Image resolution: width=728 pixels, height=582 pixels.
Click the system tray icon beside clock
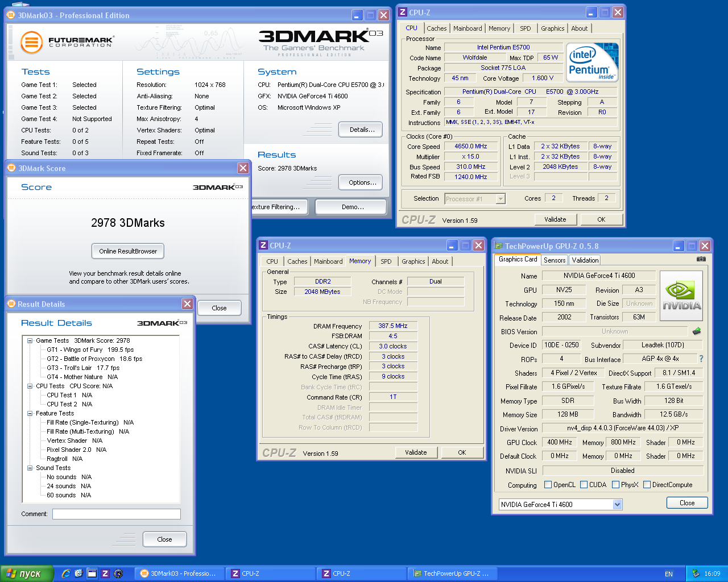click(x=695, y=573)
